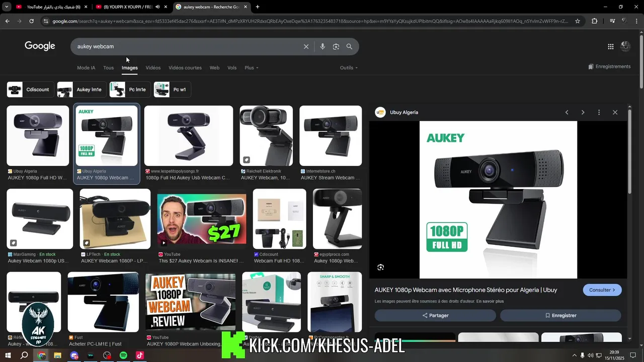Screen dimensions: 644x362
Task: Switch to Mode IA tab
Action: coord(86,68)
